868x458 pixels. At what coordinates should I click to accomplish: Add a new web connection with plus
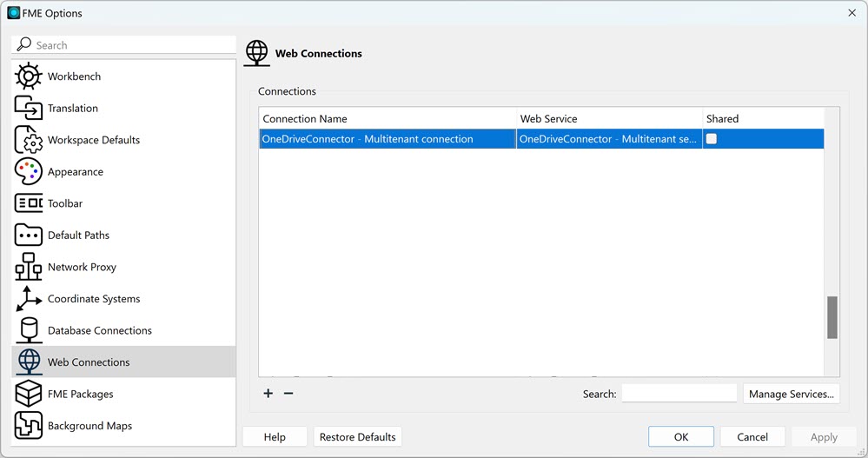[x=268, y=393]
